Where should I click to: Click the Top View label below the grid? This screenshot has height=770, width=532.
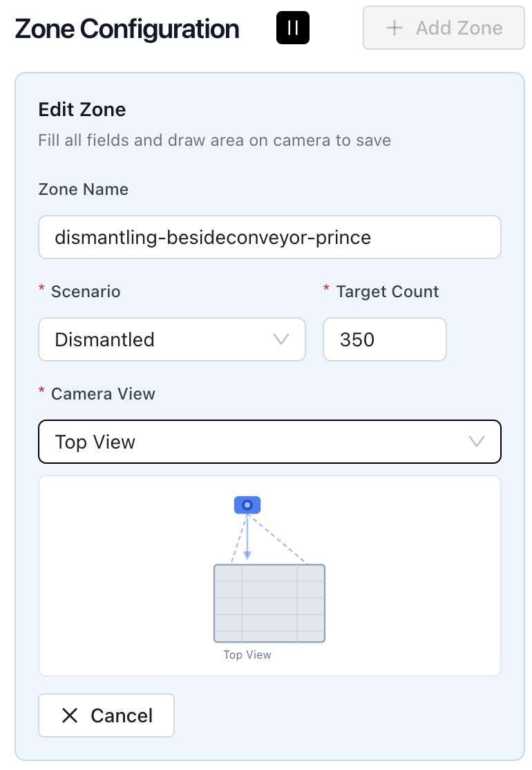click(247, 654)
